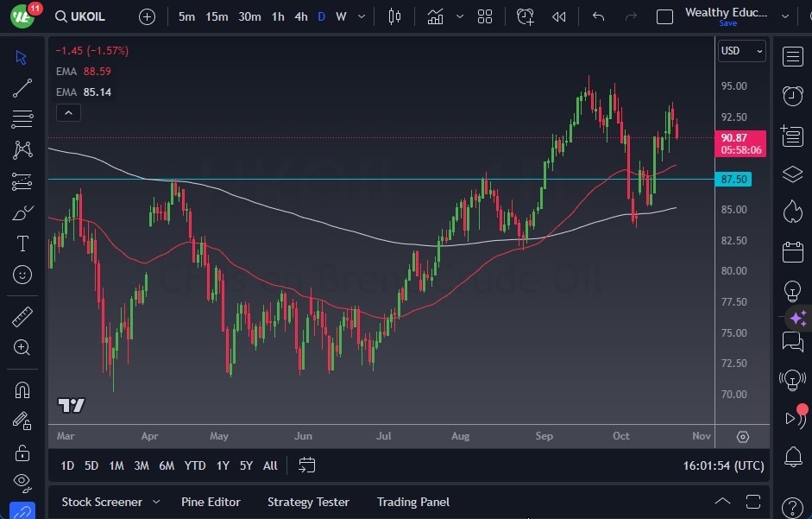Select the YTD date range

tap(194, 465)
